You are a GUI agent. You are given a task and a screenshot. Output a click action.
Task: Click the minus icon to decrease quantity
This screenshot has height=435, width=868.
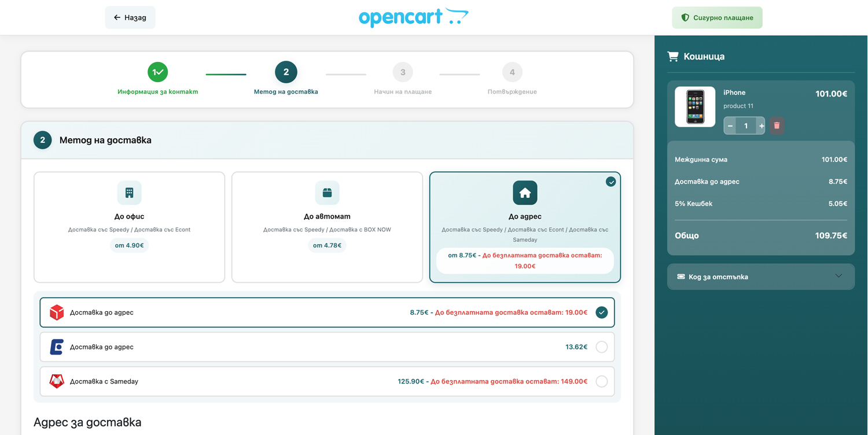[730, 126]
